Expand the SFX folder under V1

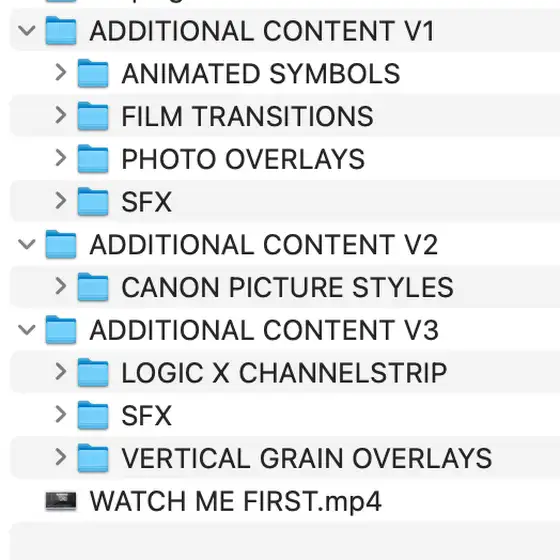[61, 201]
